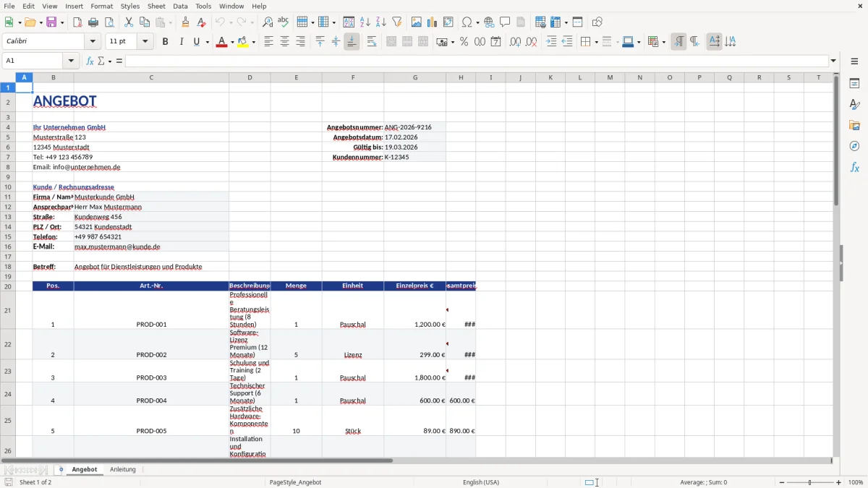868x488 pixels.
Task: Click the PageStyle_Angebot status bar entry
Action: point(295,482)
